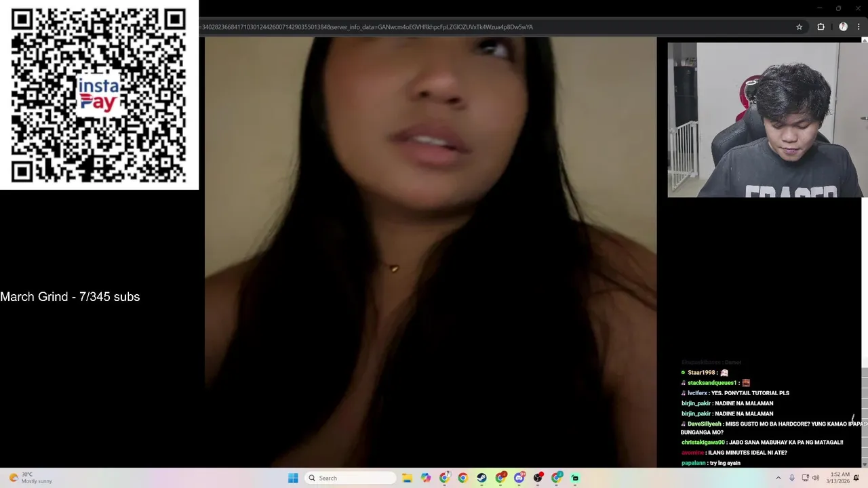Open File Explorer from the taskbar
The width and height of the screenshot is (868, 488).
tap(407, 478)
